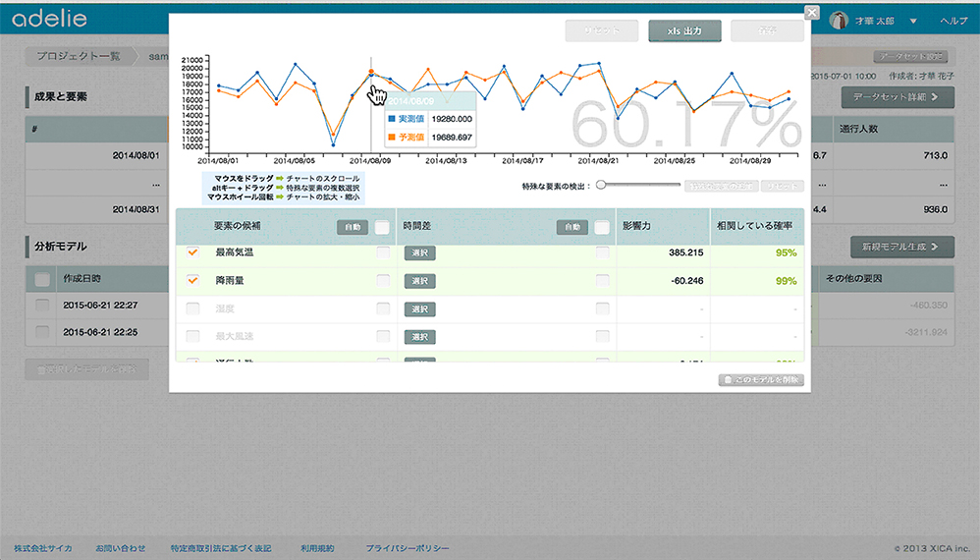Select the model checkbox for 2015-06-21 22:27

(x=42, y=305)
